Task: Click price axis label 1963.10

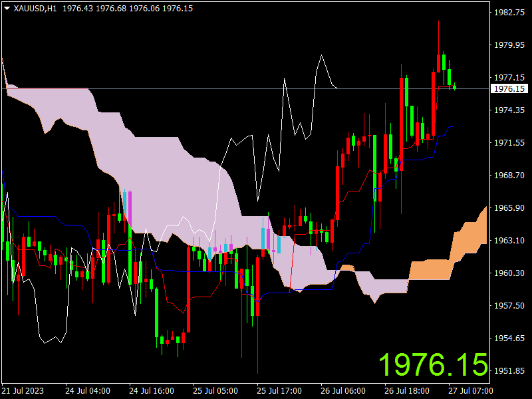Action: 509,241
